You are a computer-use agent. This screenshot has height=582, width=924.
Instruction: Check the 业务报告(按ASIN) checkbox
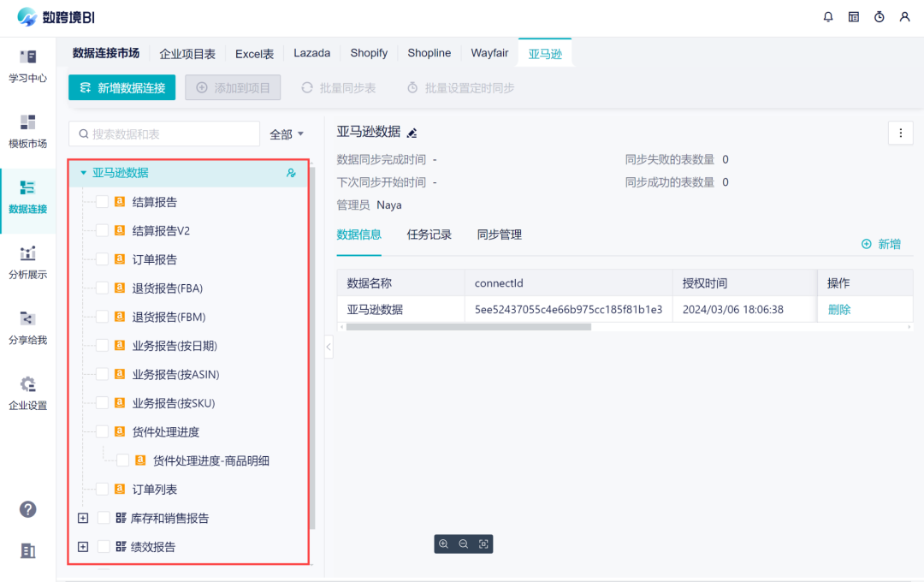coord(102,374)
